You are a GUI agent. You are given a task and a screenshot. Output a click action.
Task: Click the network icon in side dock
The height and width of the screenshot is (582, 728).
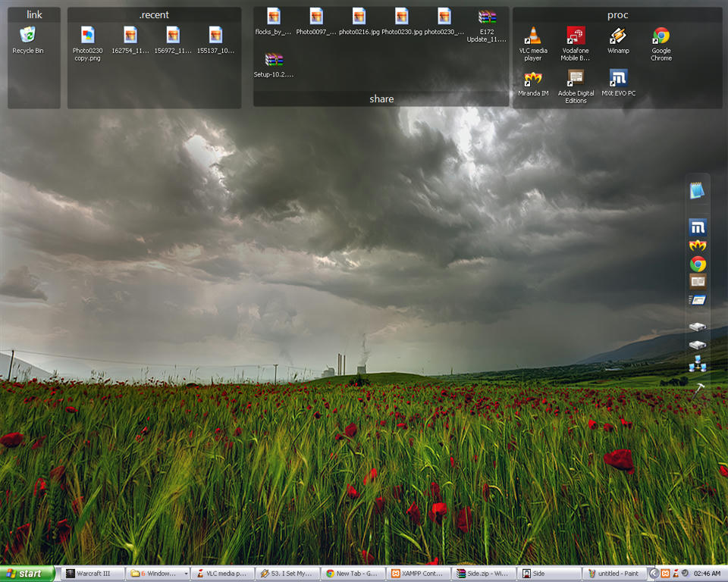(698, 366)
